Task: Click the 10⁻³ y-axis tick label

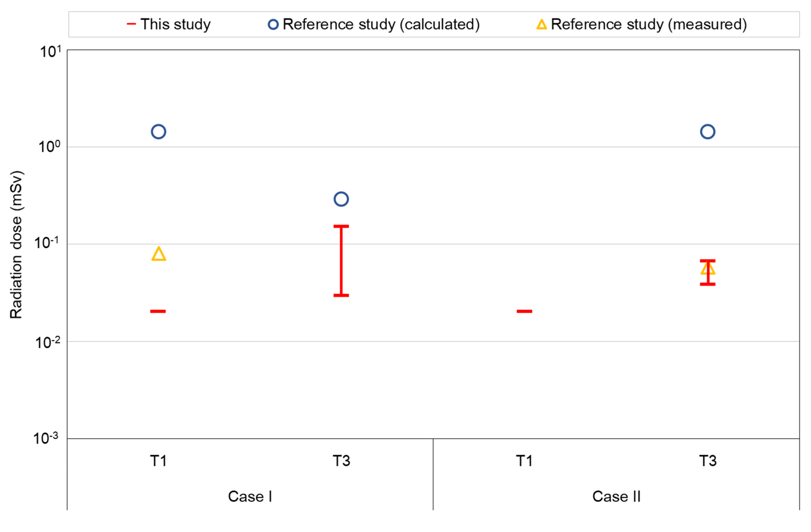Action: [x=46, y=438]
